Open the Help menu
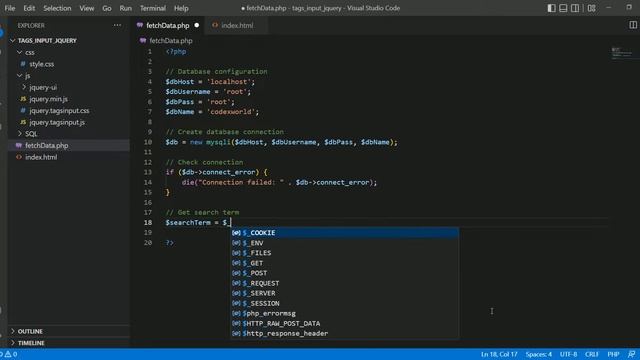Viewport: 640px width, 360px height. pos(181,8)
